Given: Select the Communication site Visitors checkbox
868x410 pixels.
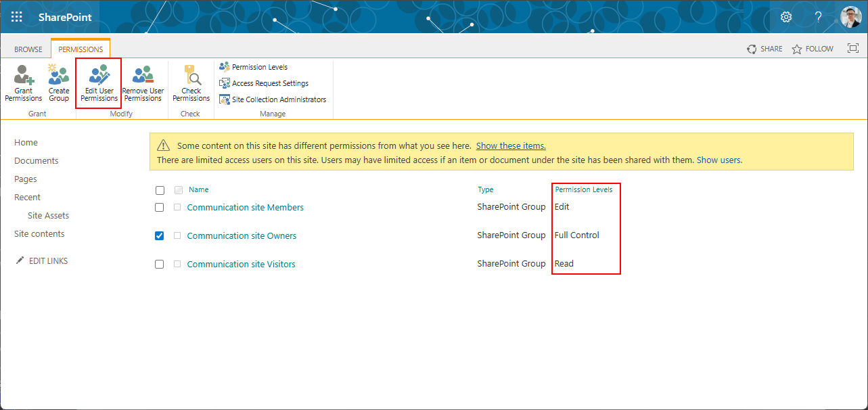Looking at the screenshot, I should [160, 264].
